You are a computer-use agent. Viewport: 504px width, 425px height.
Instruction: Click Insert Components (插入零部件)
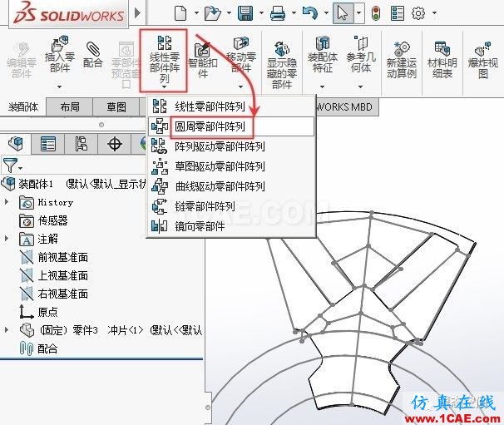[60, 54]
